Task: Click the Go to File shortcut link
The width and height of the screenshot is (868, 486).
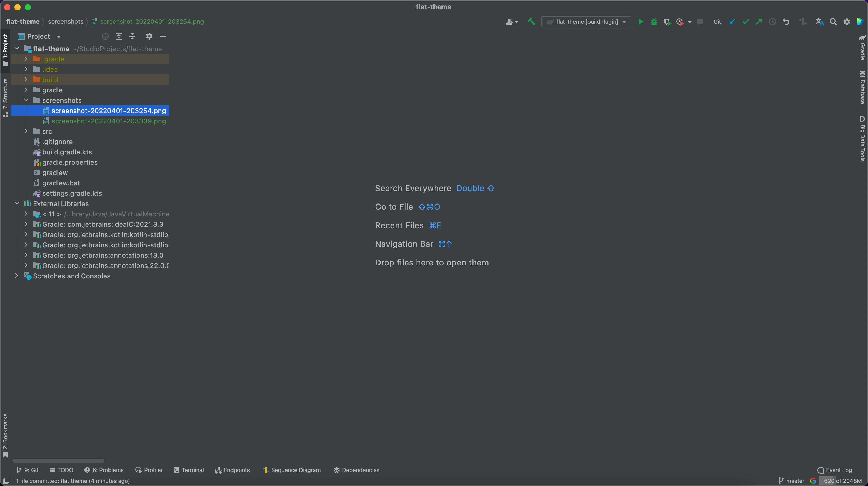Action: click(x=394, y=206)
